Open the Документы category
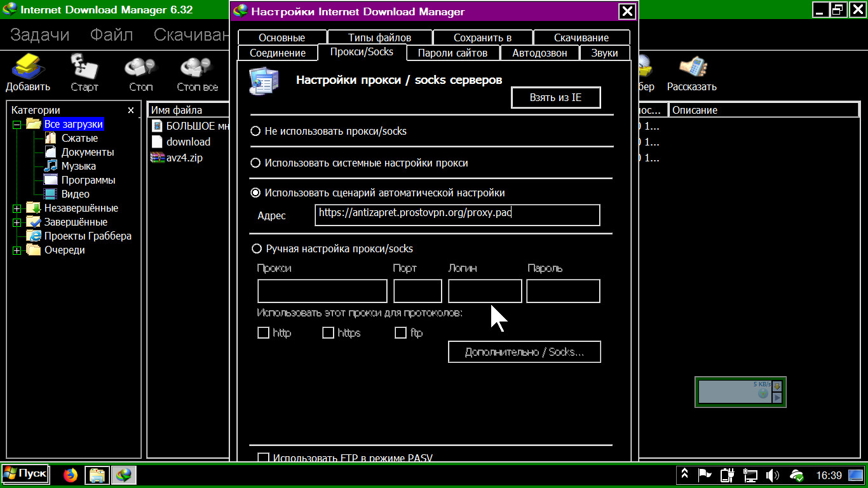This screenshot has width=868, height=488. click(88, 152)
